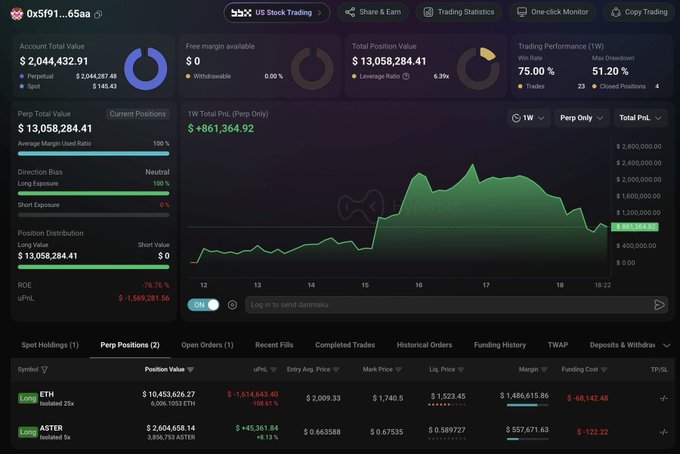The width and height of the screenshot is (680, 454).
Task: Click the Max Drawdown 51.20 % value
Action: click(610, 71)
